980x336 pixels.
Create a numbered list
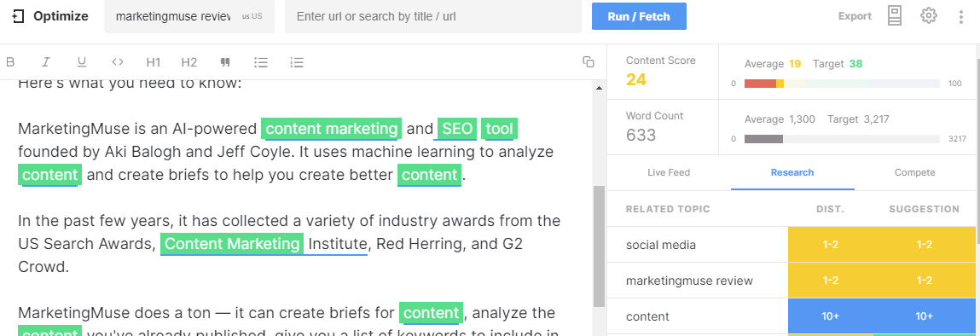pyautogui.click(x=297, y=62)
